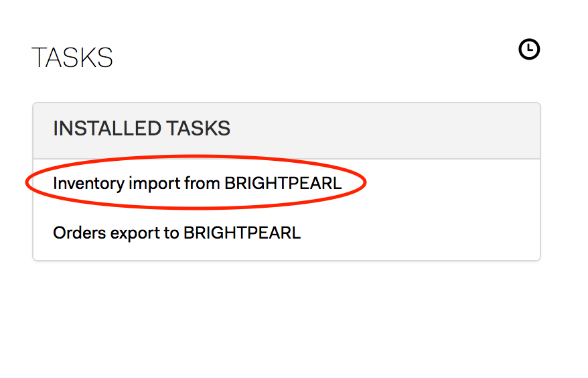Click the TASKS page heading

click(x=72, y=58)
